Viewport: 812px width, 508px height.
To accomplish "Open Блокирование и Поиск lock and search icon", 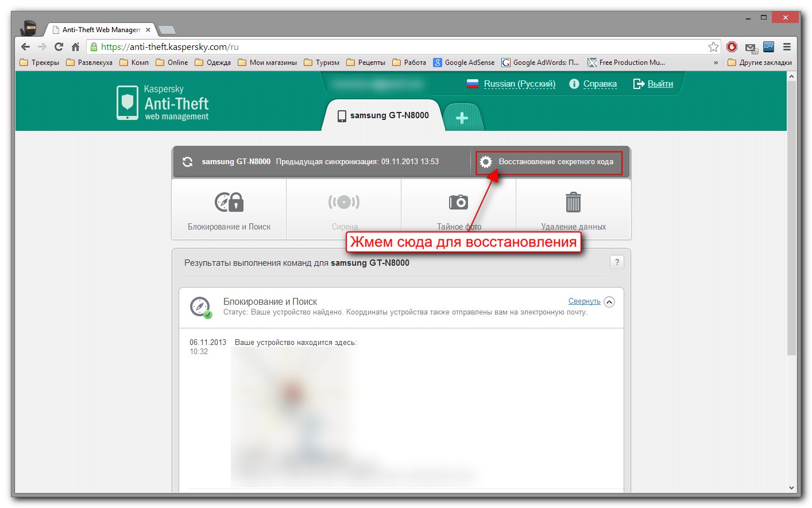I will click(x=229, y=202).
